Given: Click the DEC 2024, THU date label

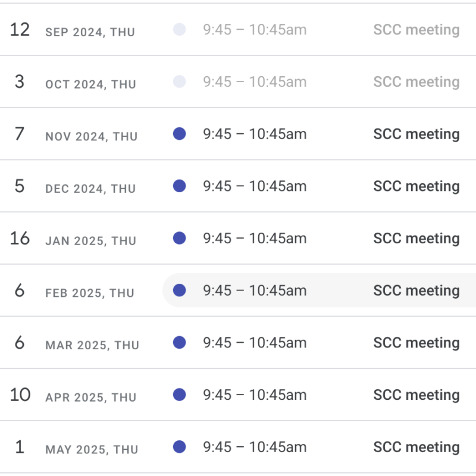Looking at the screenshot, I should pos(90,189).
